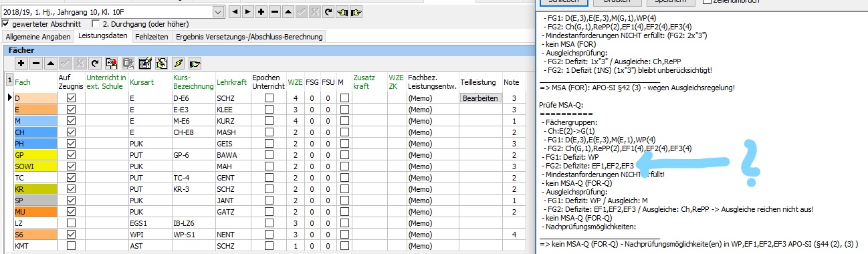This screenshot has width=868, height=254.
Task: Open the Abschnitt dropdown '2018/19, 1. Hj.'
Action: [219, 12]
